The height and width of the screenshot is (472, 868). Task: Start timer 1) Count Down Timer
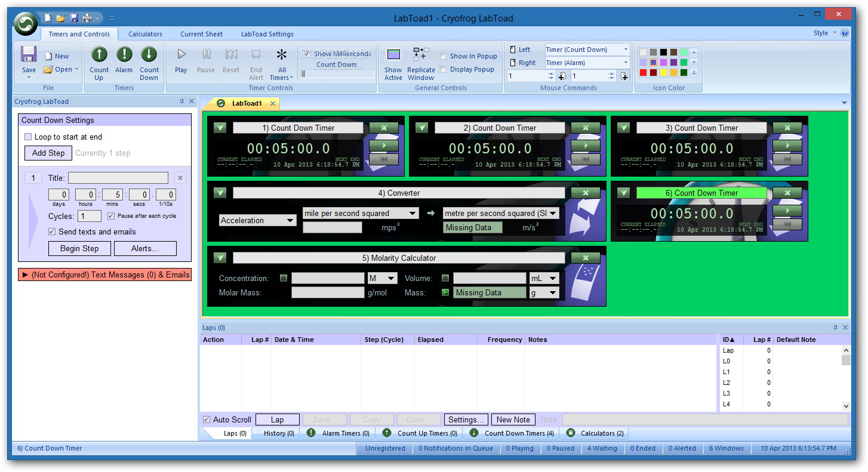(x=384, y=146)
